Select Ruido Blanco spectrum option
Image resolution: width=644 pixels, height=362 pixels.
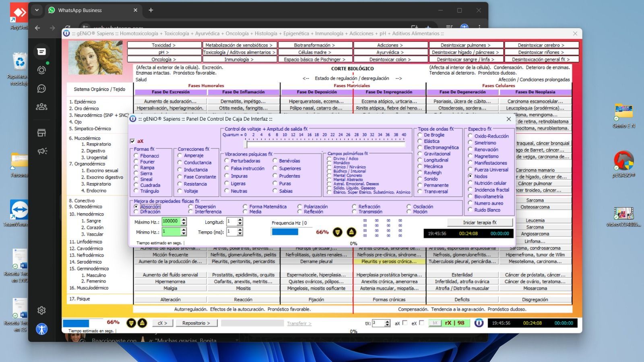(x=470, y=210)
